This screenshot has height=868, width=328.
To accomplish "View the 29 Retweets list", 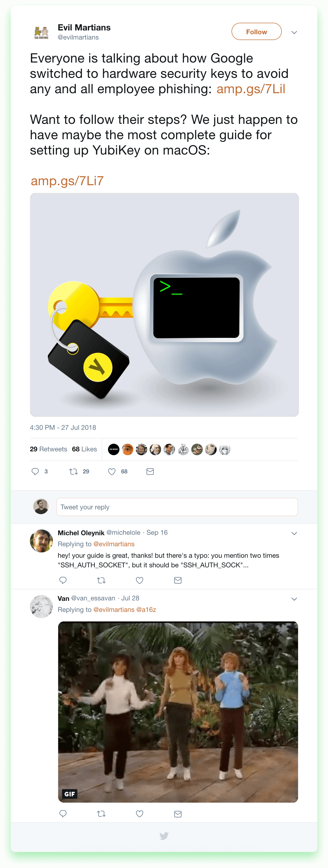I will point(49,449).
